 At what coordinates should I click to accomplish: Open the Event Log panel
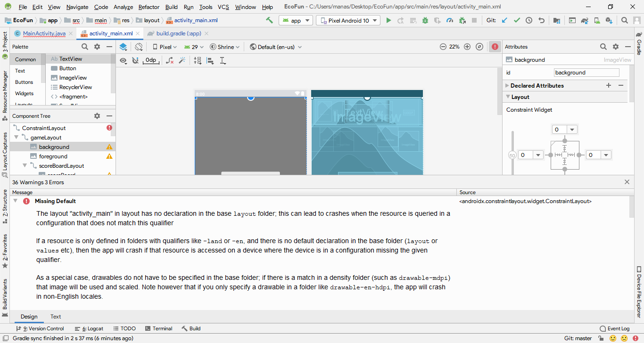coord(614,328)
